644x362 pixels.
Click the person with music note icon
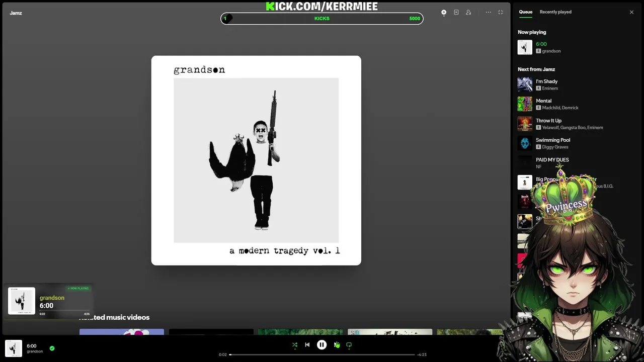[x=468, y=12]
